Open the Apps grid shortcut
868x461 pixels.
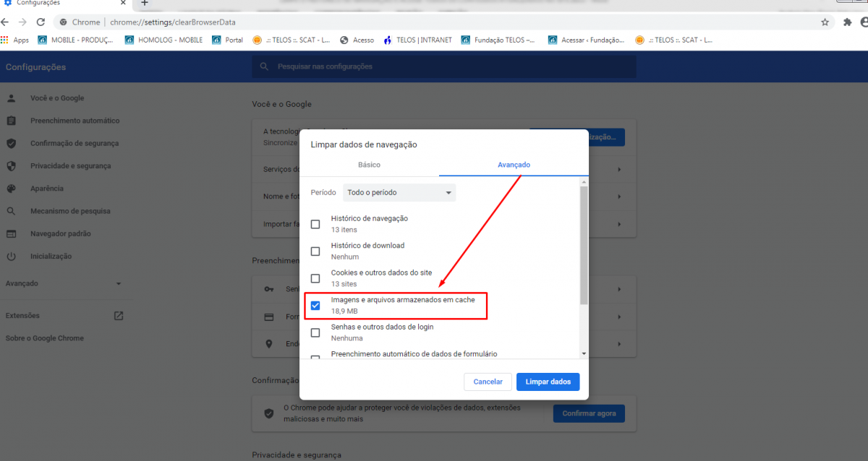click(15, 40)
